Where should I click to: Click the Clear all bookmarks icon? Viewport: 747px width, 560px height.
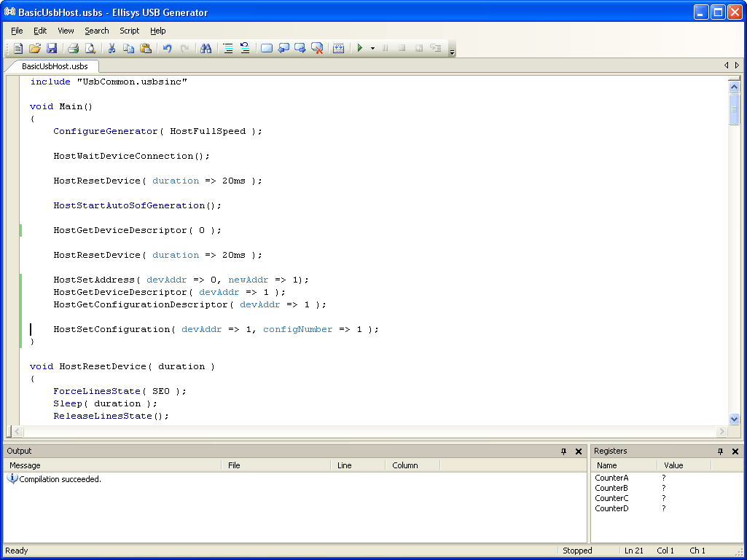(x=317, y=48)
